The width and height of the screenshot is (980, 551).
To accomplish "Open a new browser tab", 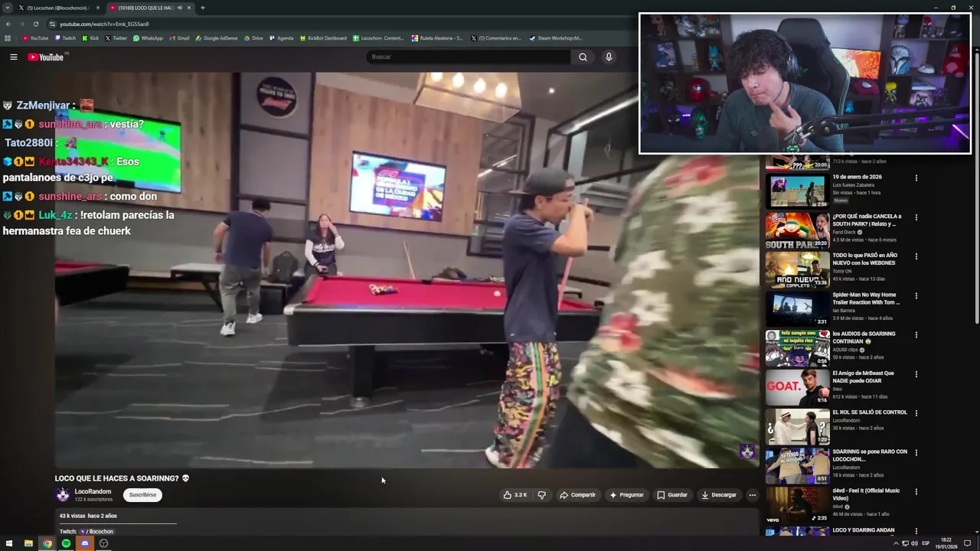I will pos(202,8).
